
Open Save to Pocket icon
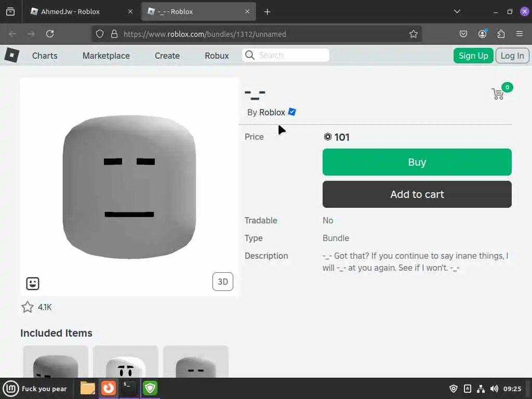[463, 34]
